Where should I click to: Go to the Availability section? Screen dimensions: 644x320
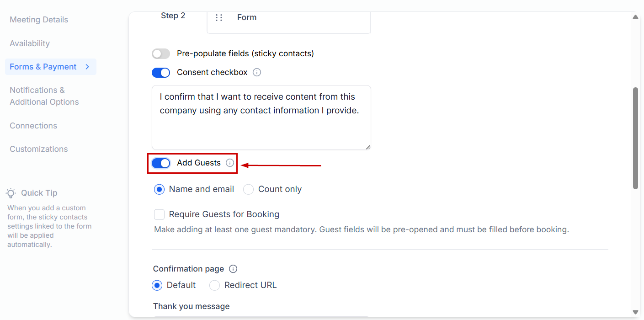[30, 43]
